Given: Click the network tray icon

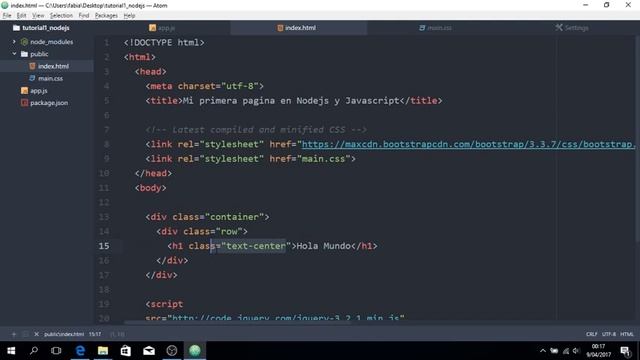Looking at the screenshot, I should [566, 351].
